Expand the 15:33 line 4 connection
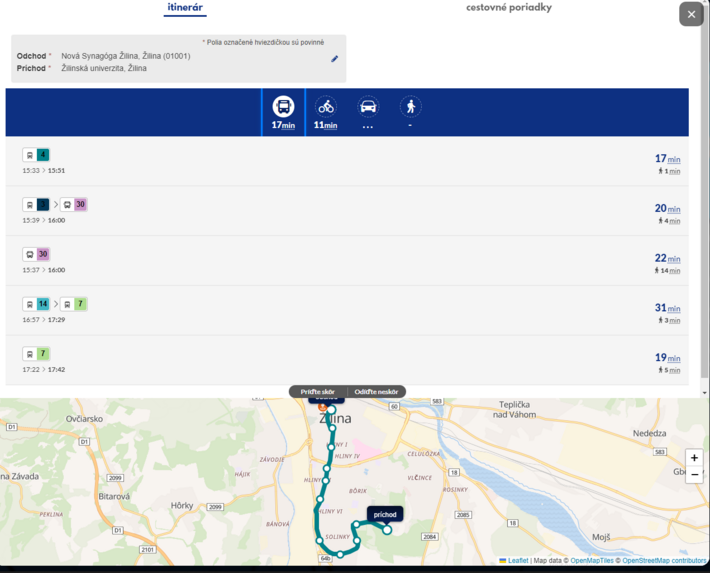 pos(350,161)
